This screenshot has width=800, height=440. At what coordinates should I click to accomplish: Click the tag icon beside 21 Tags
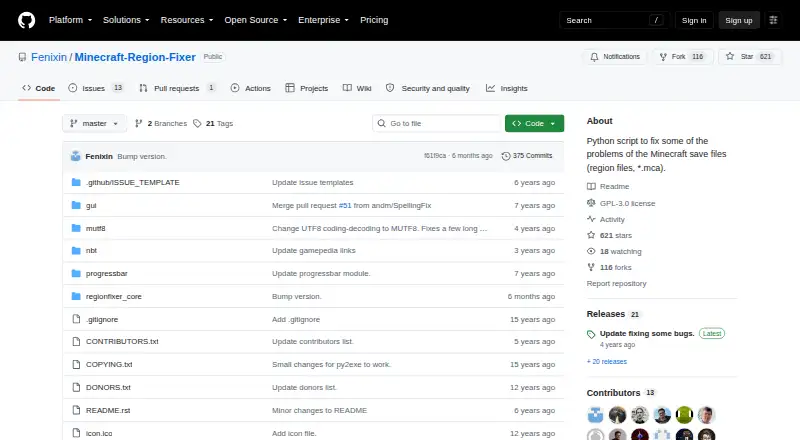coord(197,124)
